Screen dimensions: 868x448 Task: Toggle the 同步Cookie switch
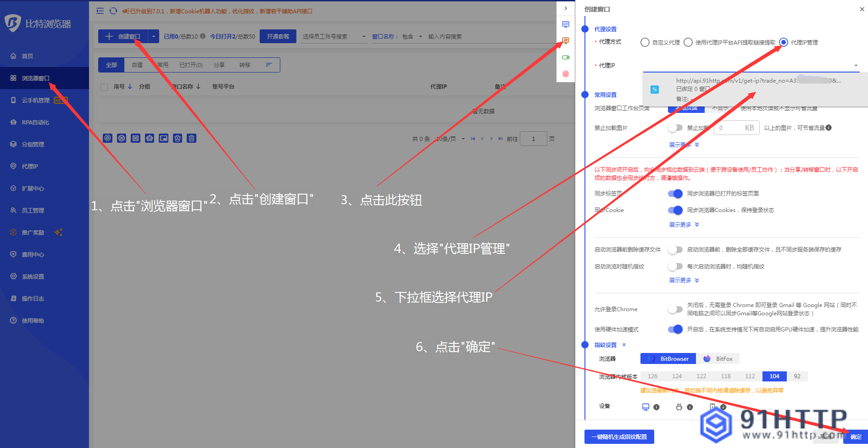(675, 210)
